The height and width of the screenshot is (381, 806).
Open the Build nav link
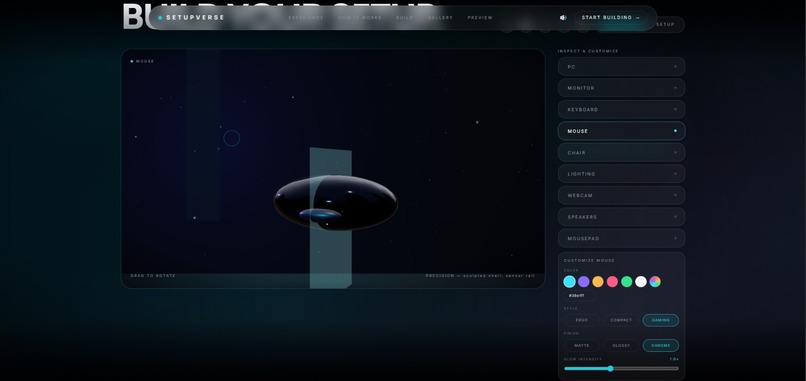(x=405, y=17)
